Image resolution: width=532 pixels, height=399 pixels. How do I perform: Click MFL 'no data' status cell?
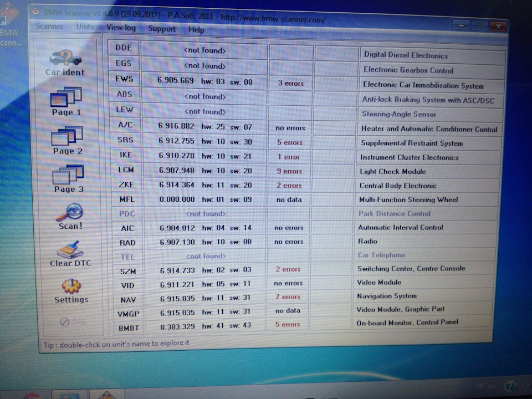(x=289, y=200)
